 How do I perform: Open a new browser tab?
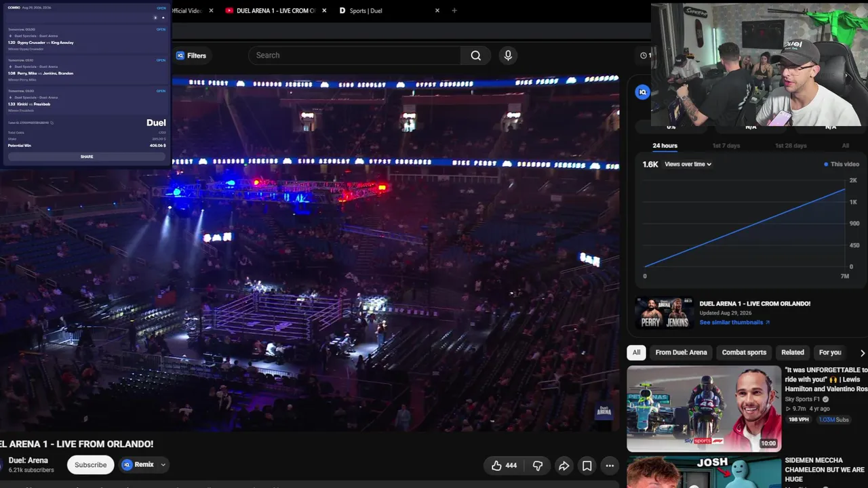coord(454,11)
